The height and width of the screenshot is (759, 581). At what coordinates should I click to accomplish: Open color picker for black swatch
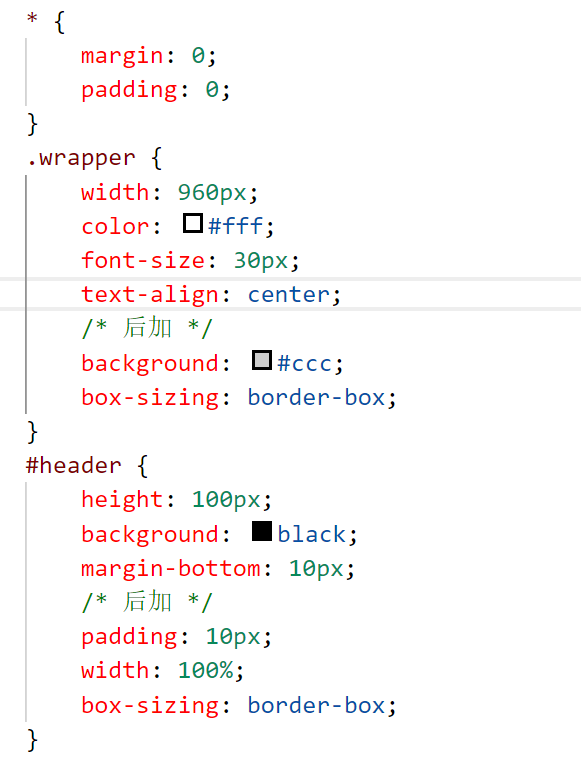[262, 531]
